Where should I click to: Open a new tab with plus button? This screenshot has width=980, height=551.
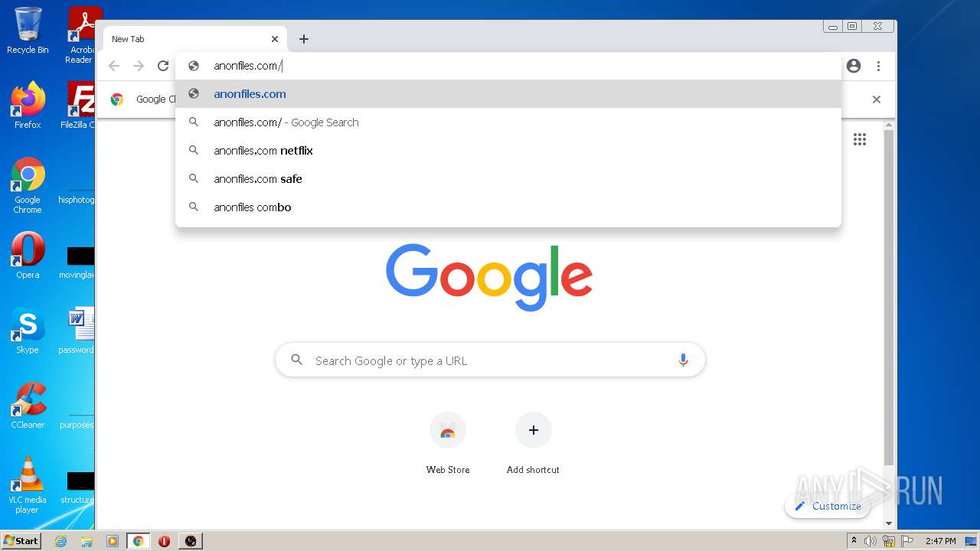pos(304,39)
